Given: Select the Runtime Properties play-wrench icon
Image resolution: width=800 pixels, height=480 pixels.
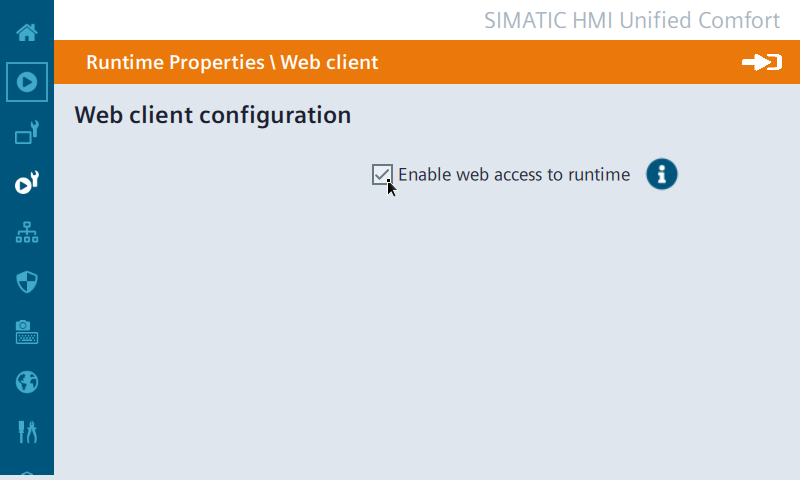Looking at the screenshot, I should [27, 181].
